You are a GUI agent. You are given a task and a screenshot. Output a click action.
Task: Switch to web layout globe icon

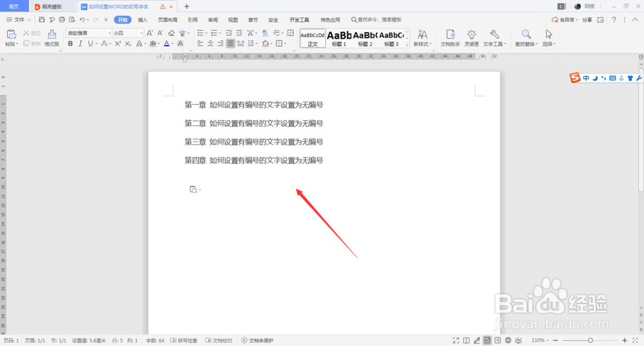click(508, 340)
